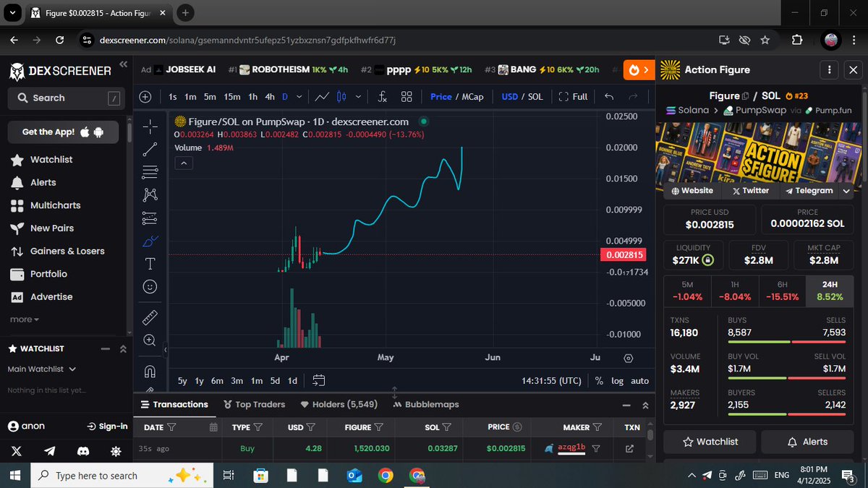This screenshot has height=488, width=868.
Task: Open the token Website link
Action: coord(692,191)
